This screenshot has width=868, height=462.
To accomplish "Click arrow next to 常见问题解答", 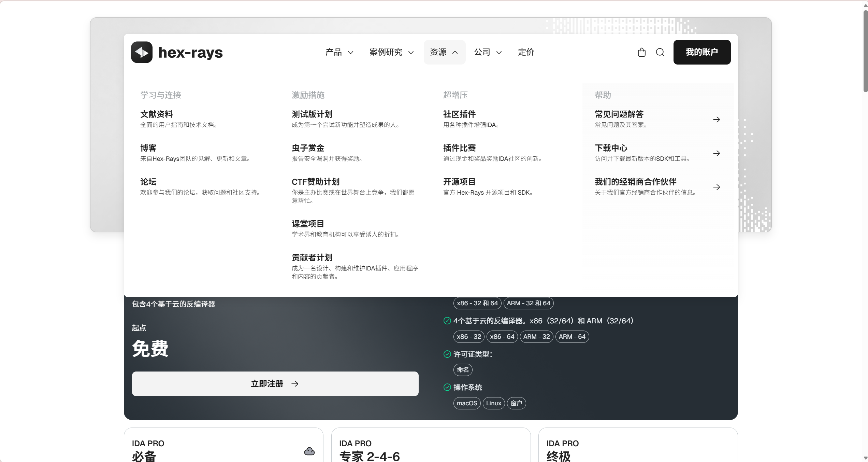I will (x=716, y=120).
